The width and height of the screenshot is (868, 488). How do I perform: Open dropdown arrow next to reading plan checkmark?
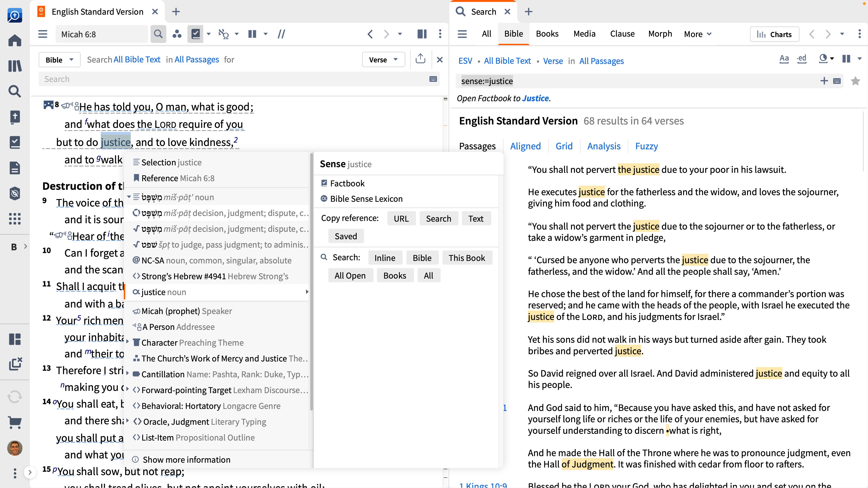(209, 34)
